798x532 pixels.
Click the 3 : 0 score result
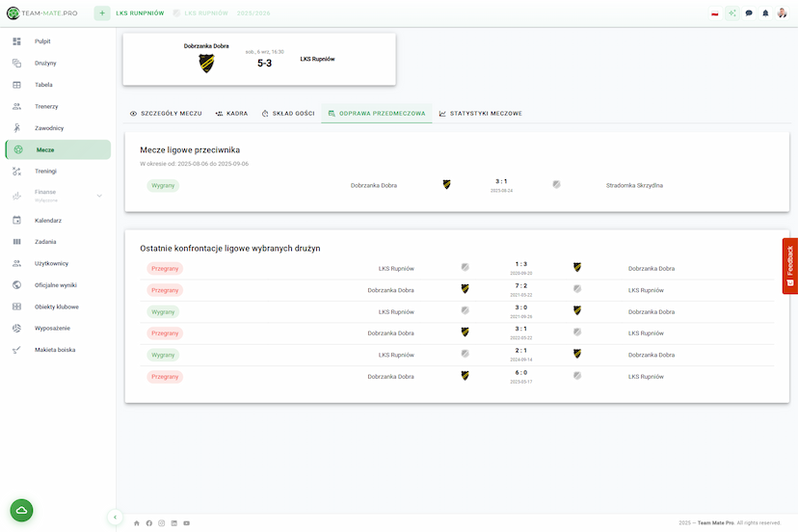[521, 307]
